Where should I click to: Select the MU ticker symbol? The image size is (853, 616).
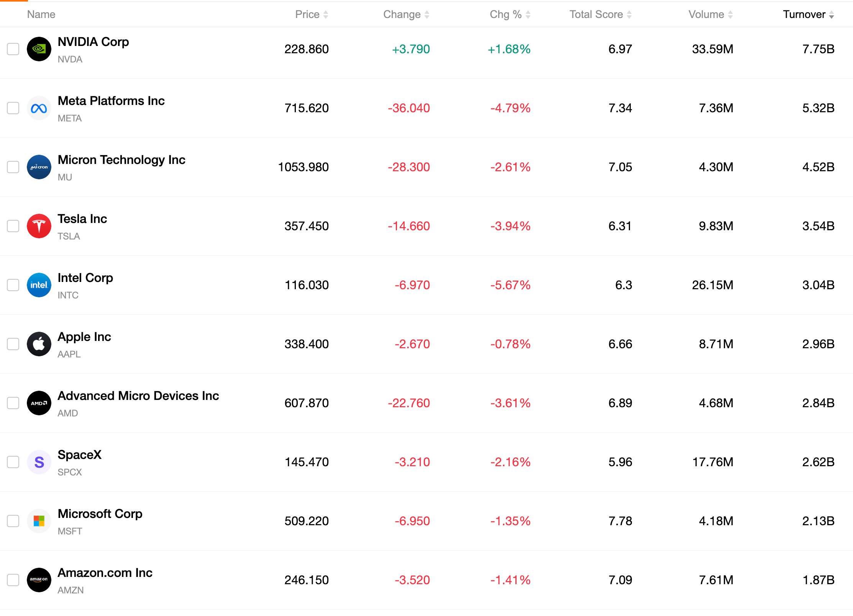click(x=65, y=177)
